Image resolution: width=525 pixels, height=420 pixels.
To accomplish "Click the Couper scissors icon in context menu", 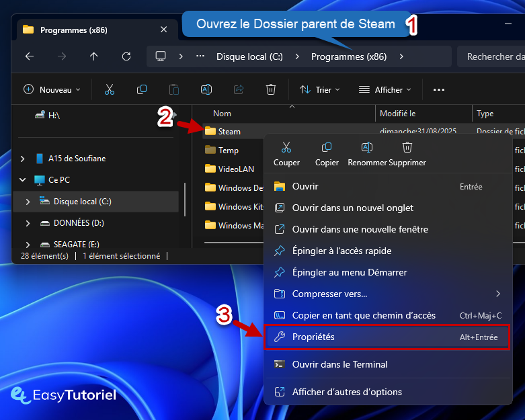I will [x=286, y=148].
